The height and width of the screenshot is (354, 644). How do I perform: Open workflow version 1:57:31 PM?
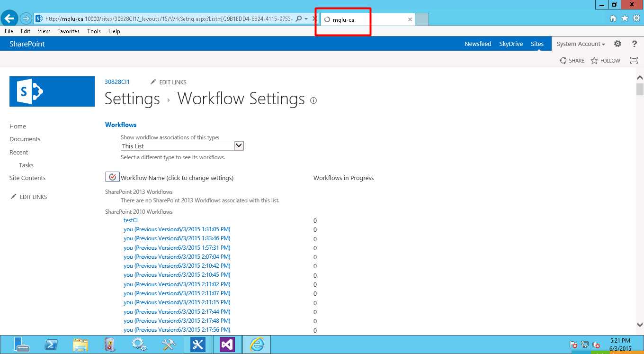pyautogui.click(x=177, y=247)
